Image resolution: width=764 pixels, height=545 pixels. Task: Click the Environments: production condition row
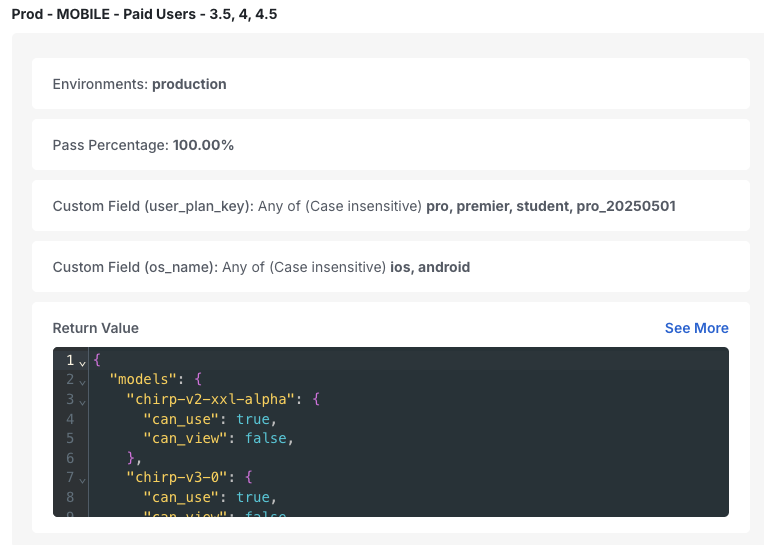point(391,84)
